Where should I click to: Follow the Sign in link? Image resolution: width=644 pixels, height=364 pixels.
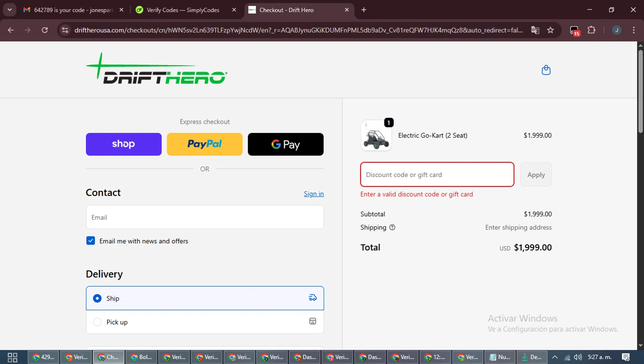coord(314,194)
